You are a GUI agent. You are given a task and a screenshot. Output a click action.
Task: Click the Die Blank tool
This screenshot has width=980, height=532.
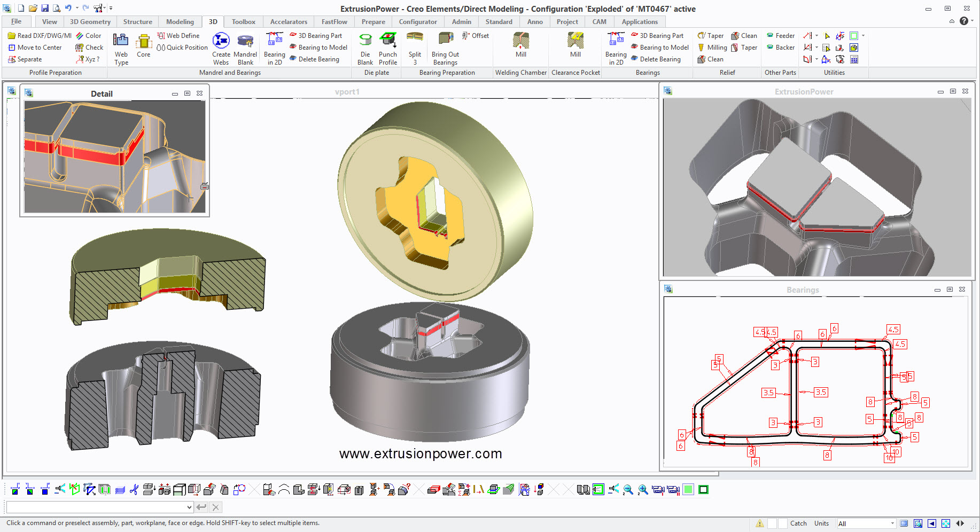coord(365,48)
